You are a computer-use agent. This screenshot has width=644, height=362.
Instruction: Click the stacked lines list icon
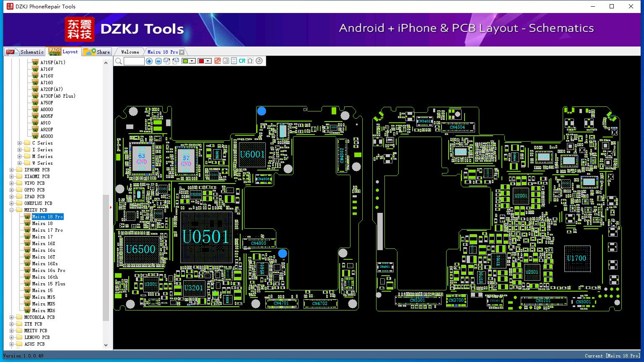coord(234,61)
